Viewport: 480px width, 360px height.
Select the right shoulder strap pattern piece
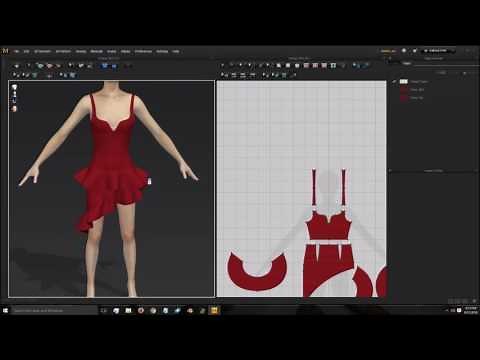click(x=343, y=187)
